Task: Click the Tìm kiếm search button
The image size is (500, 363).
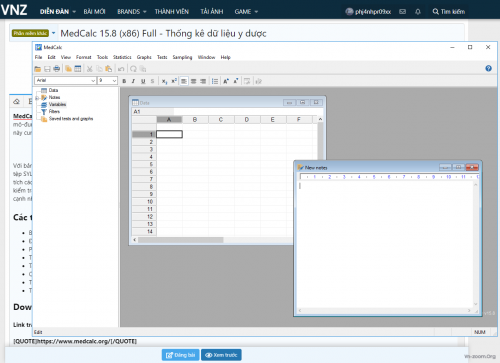Action: (x=449, y=12)
